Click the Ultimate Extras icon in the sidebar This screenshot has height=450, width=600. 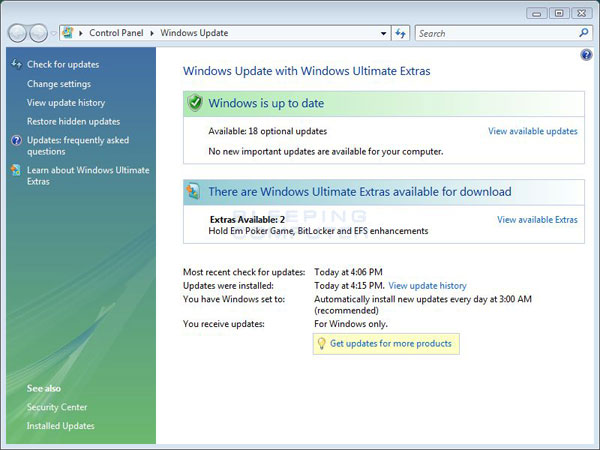tap(16, 170)
